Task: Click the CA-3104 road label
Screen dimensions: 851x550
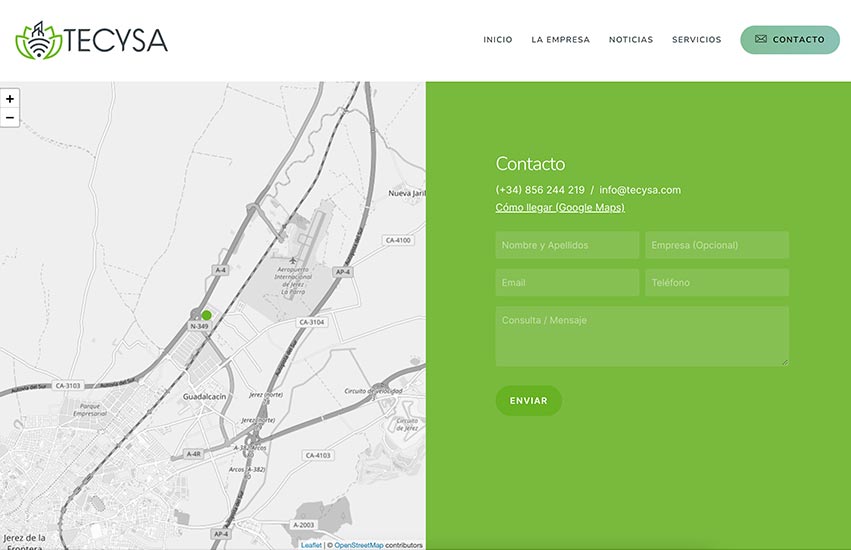Action: click(x=312, y=322)
